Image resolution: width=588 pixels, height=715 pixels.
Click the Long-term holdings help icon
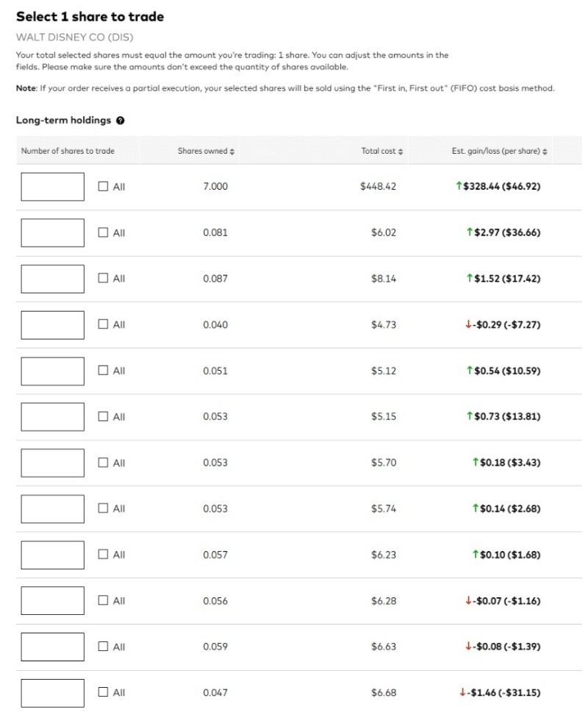tap(120, 121)
